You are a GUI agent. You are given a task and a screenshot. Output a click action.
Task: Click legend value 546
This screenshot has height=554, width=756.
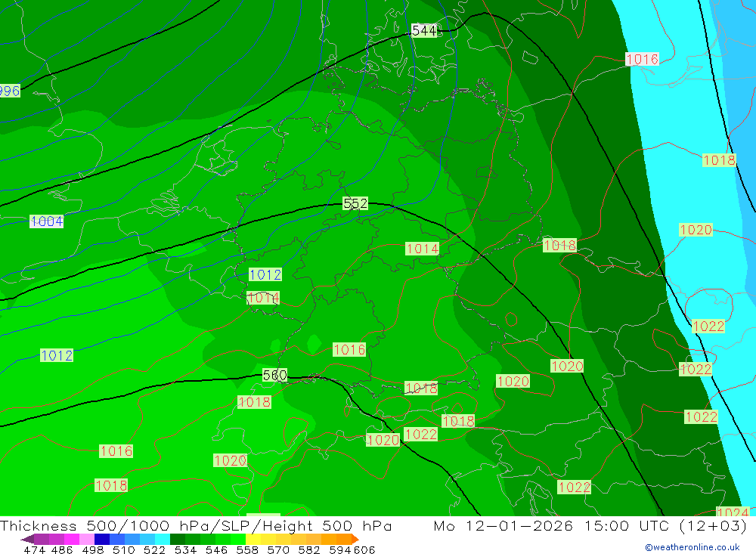(x=216, y=549)
